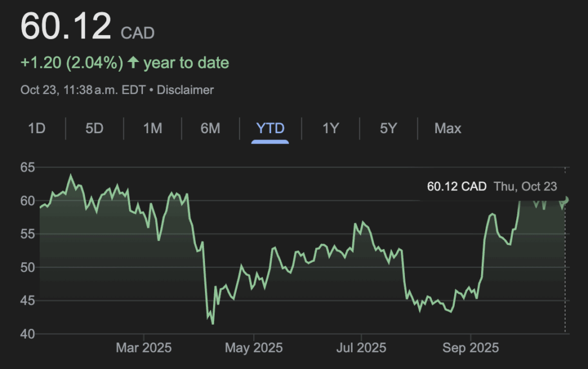This screenshot has height=369, width=588.
Task: Click the 65 value on the price axis
Action: pos(28,168)
